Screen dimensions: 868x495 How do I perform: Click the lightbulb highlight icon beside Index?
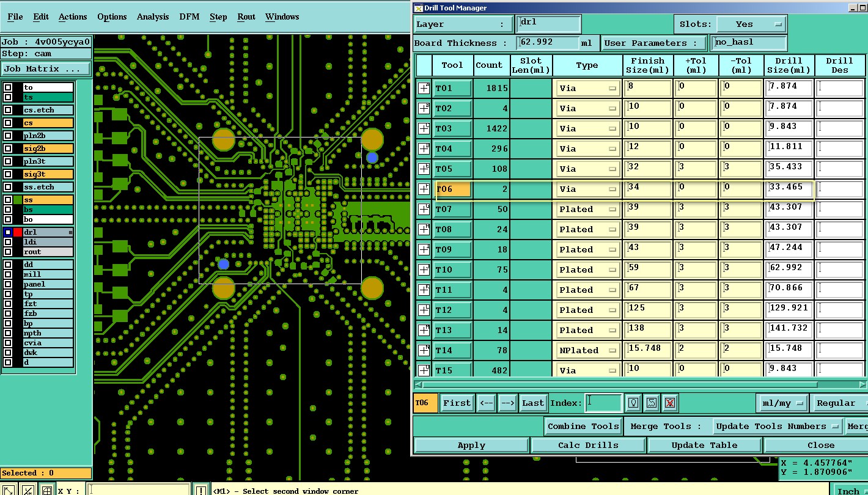[634, 403]
